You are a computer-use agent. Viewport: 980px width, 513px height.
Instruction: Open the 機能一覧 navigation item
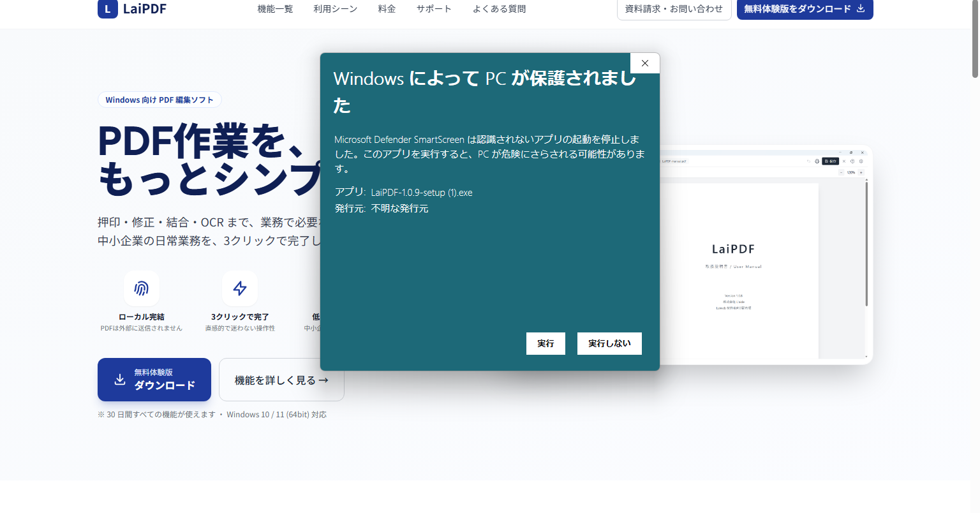coord(275,9)
